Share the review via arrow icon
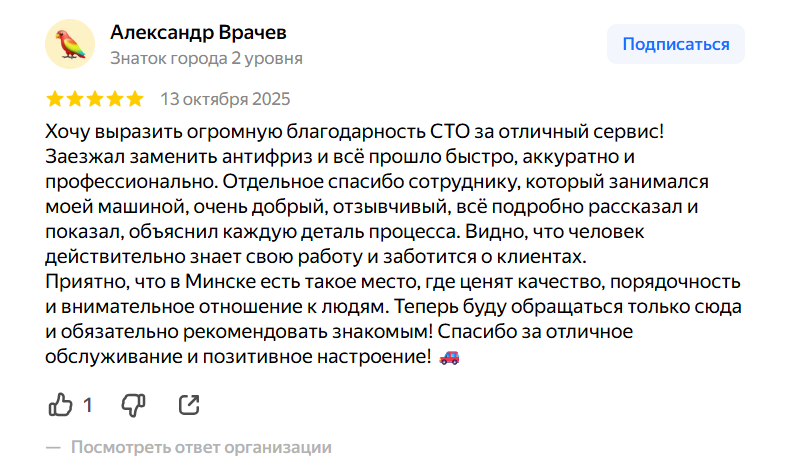806x472 pixels. 188,405
